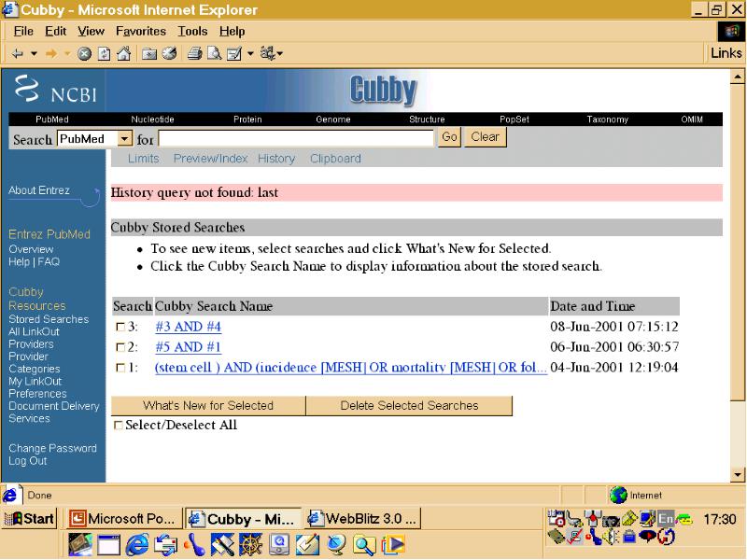Open the View menu

coord(91,32)
